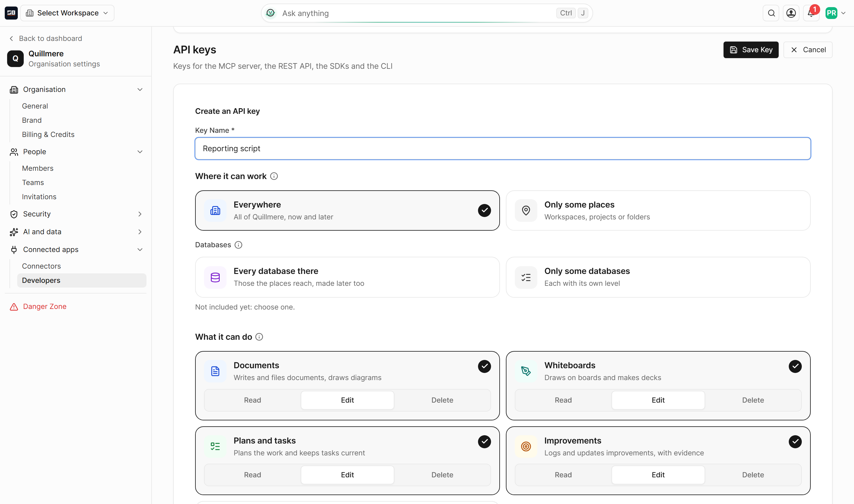This screenshot has height=504, width=854.
Task: Pick Only some databases option
Action: coord(658,277)
